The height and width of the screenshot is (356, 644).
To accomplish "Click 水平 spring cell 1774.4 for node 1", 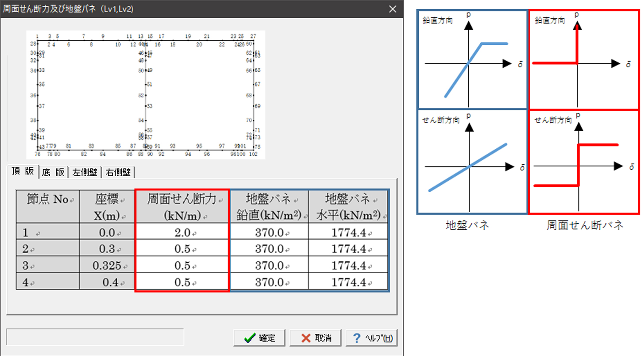I will tap(348, 232).
